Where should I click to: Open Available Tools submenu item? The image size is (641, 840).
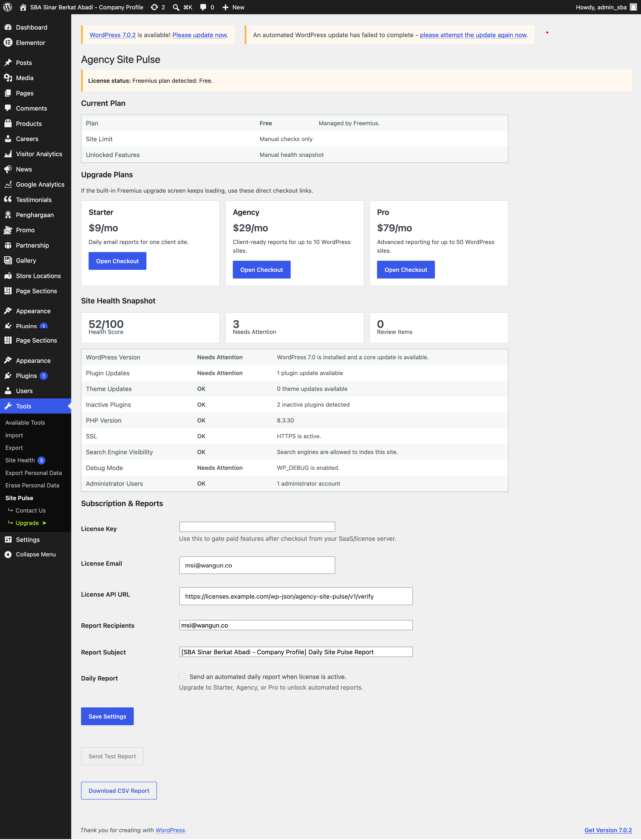[25, 422]
